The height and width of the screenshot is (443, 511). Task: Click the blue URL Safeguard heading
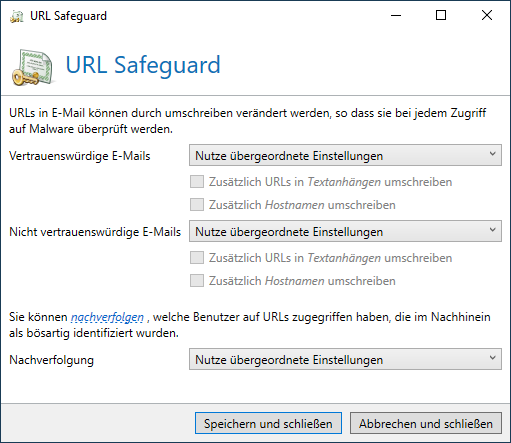coord(143,65)
